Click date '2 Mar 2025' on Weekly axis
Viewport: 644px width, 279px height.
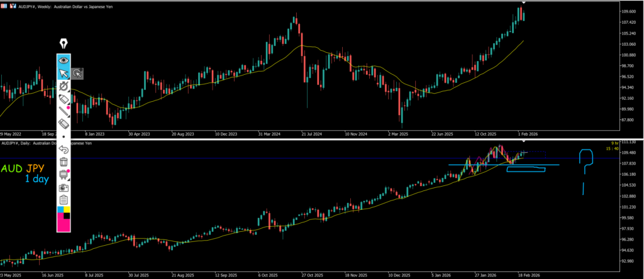399,134
